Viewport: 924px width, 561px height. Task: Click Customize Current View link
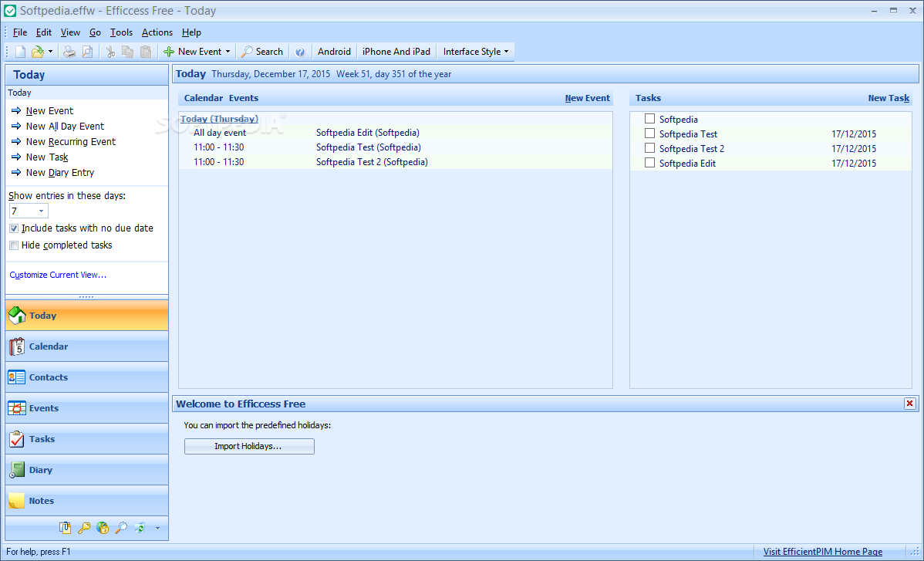[58, 275]
